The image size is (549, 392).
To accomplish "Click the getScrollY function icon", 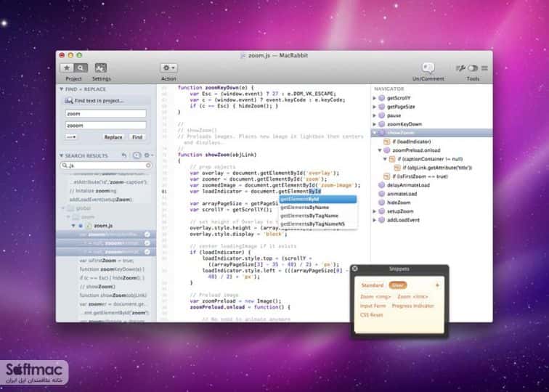I will coord(382,98).
